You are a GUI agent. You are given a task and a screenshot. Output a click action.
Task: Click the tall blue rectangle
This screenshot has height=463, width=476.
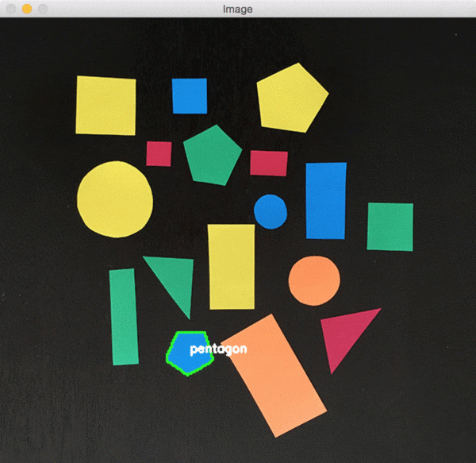click(326, 200)
